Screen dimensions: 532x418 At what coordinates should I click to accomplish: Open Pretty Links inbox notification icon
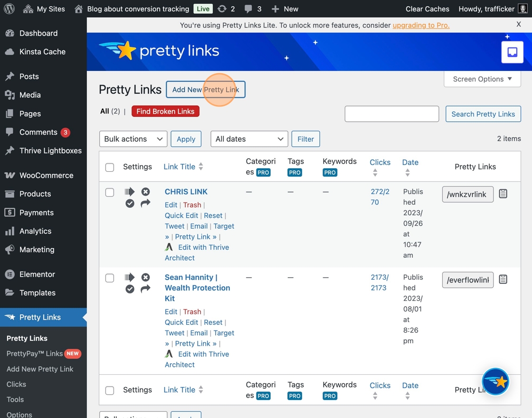512,52
